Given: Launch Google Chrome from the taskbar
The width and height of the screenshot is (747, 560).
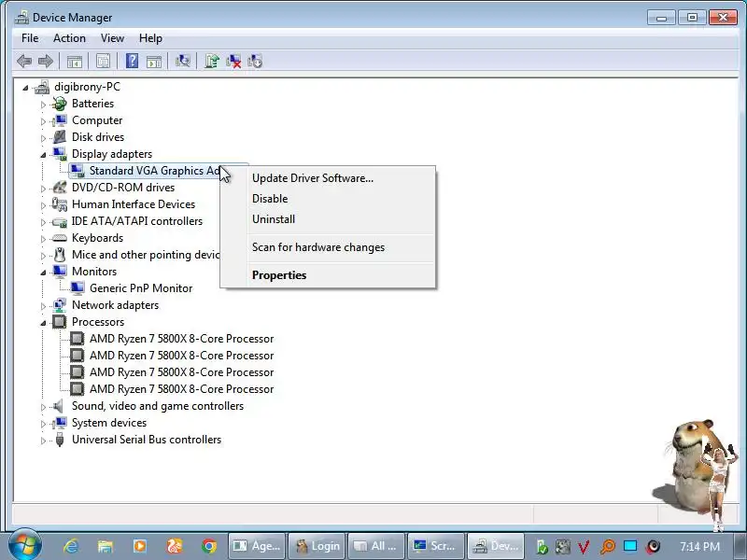Looking at the screenshot, I should (208, 546).
